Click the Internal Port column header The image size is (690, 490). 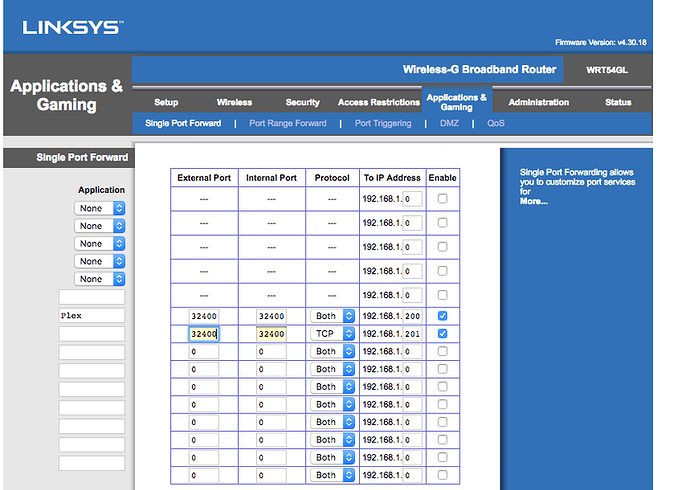(271, 178)
